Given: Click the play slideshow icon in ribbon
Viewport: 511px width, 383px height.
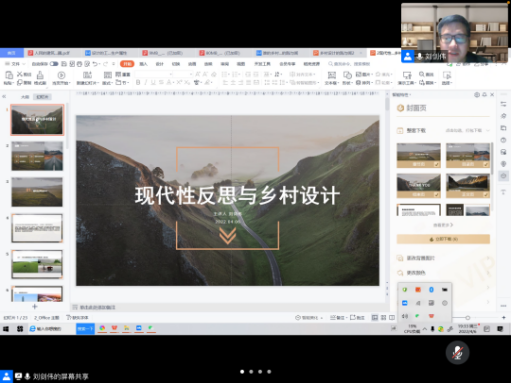Looking at the screenshot, I should (61, 75).
